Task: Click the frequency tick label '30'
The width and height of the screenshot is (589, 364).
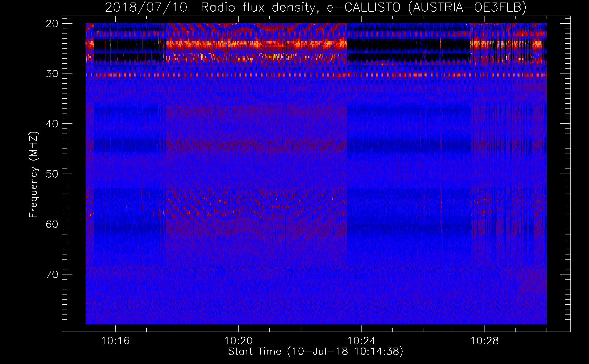Action: click(x=52, y=74)
